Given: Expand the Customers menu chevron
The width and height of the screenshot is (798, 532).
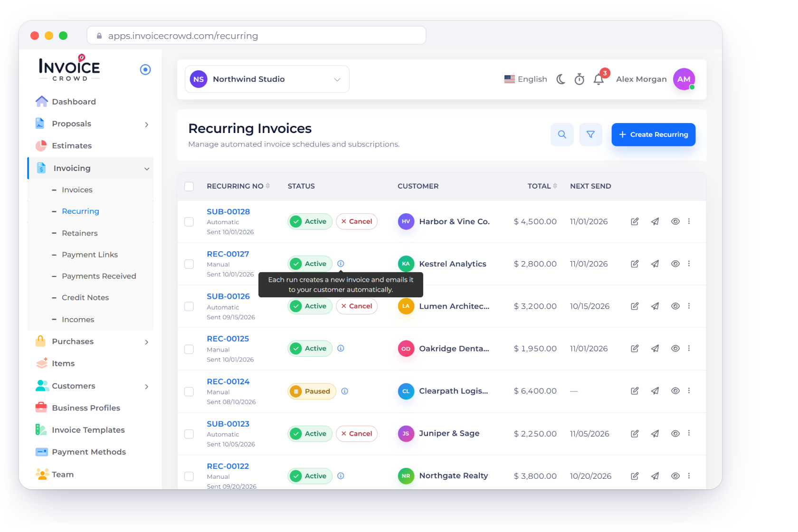Looking at the screenshot, I should pyautogui.click(x=146, y=387).
